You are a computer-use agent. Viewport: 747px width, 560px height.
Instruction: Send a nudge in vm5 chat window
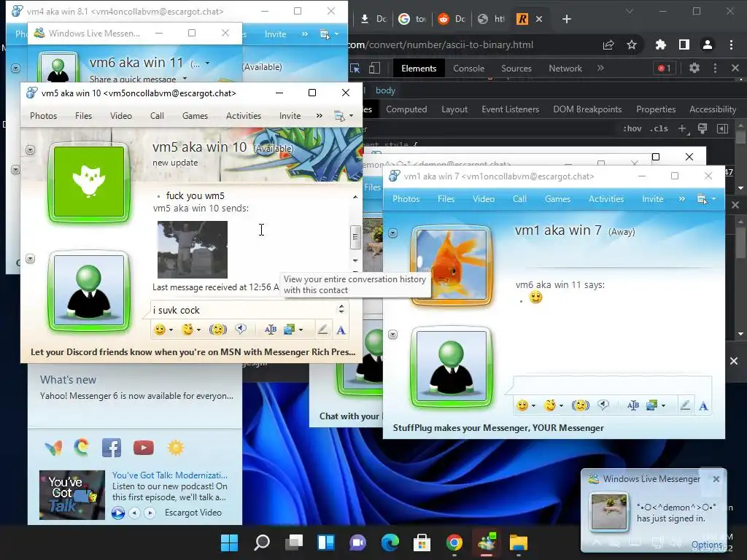pyautogui.click(x=217, y=330)
